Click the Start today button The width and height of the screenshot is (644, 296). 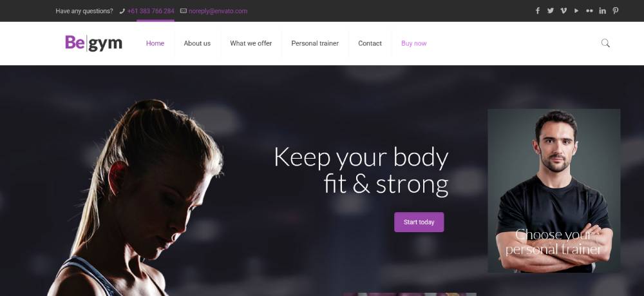point(419,222)
